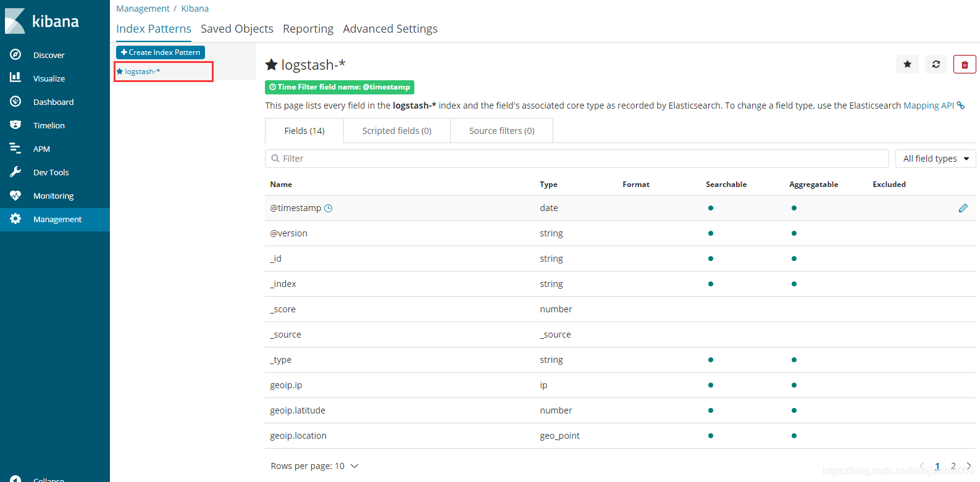Click Format column header
980x482 pixels.
tap(636, 185)
